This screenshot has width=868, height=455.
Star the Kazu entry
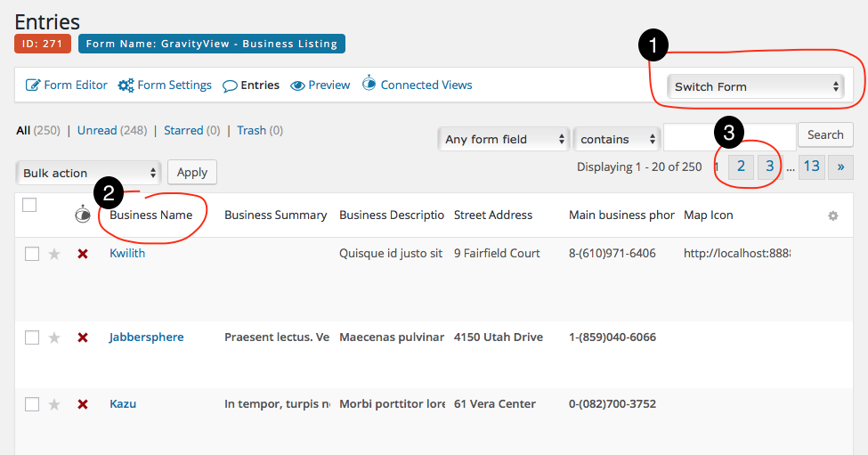[54, 404]
